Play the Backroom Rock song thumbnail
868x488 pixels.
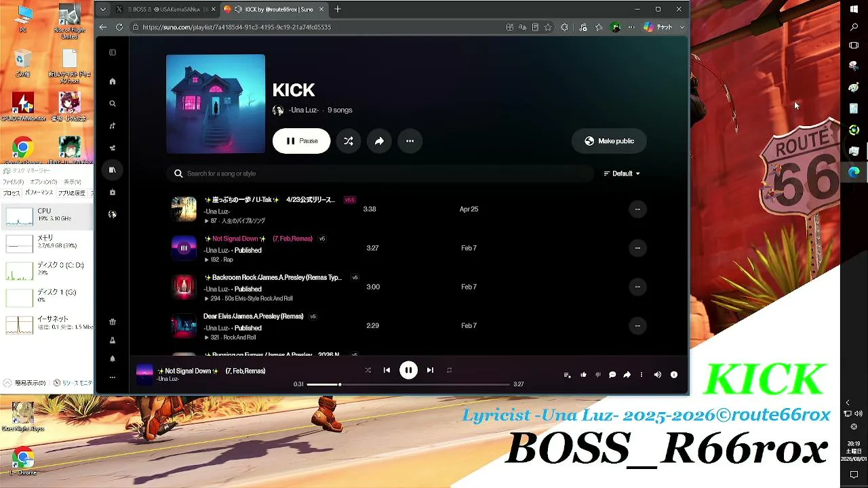[184, 287]
